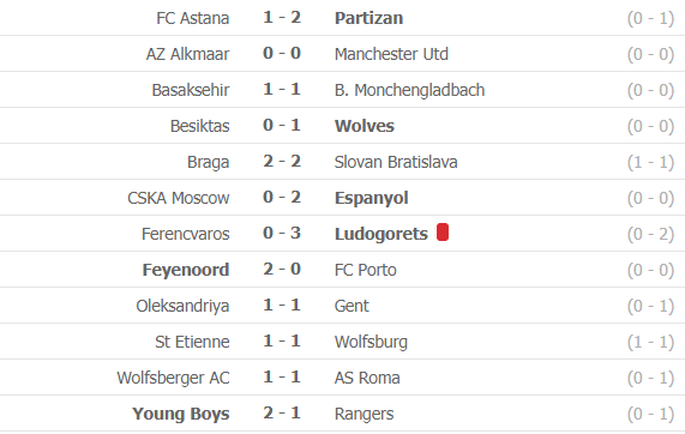Select the Wolfsburg team name
Viewport: 685px width, 434px height.
click(x=371, y=342)
